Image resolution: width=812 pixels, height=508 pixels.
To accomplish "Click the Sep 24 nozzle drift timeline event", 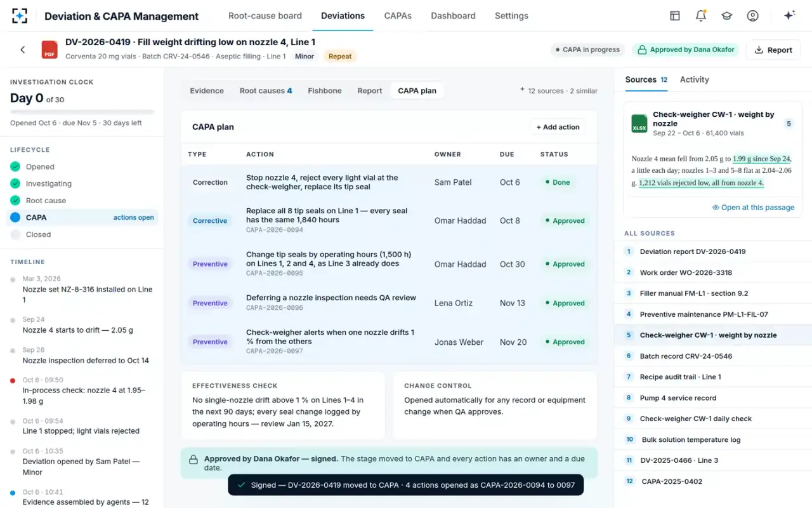I will pyautogui.click(x=82, y=325).
